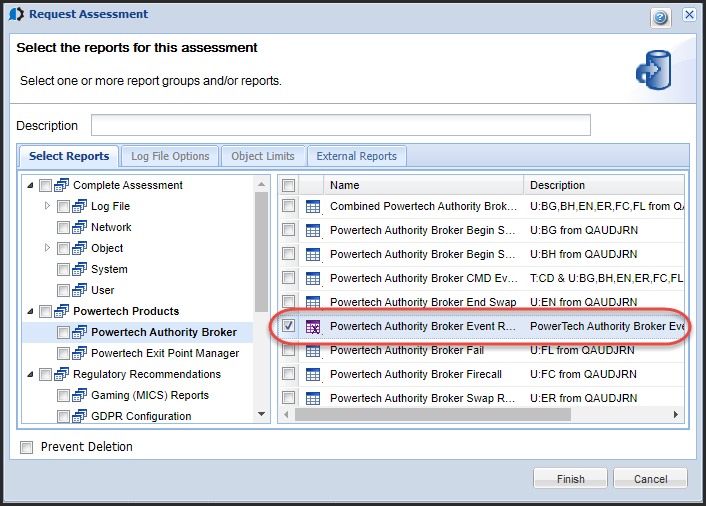Click the Gaming (MICS) Reports group icon

pos(80,395)
